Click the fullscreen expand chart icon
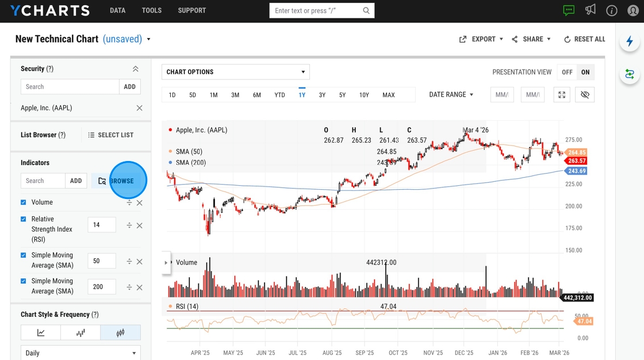Viewport: 644px width, 360px height. [562, 95]
